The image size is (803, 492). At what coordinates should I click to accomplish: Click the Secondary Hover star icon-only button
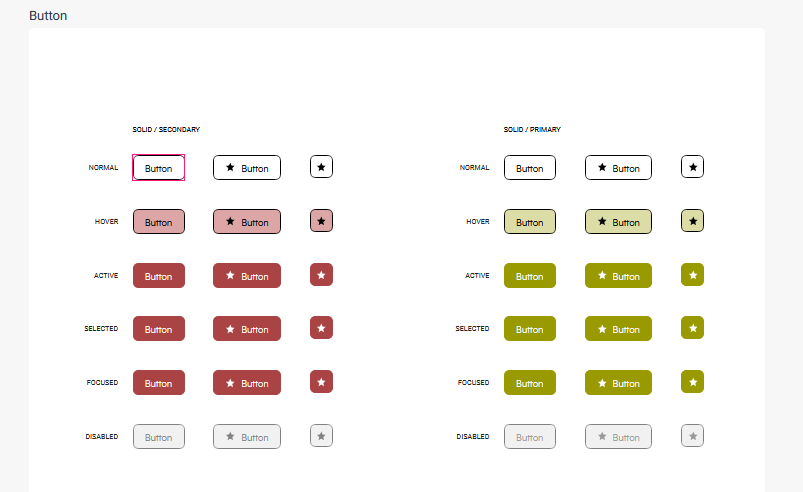tap(321, 221)
